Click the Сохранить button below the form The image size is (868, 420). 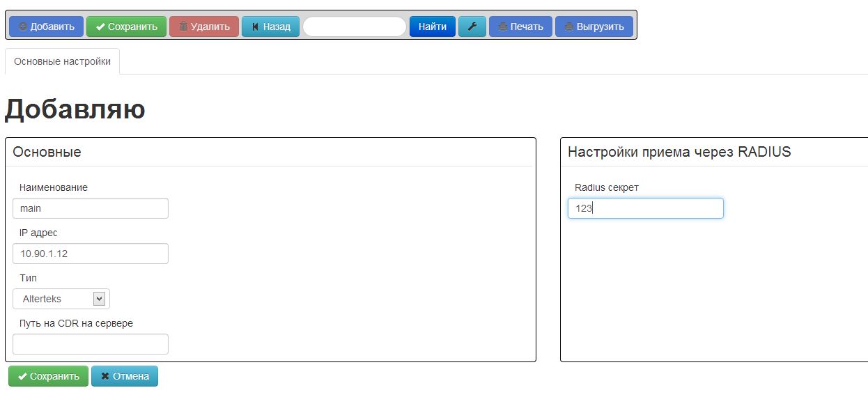pyautogui.click(x=48, y=376)
